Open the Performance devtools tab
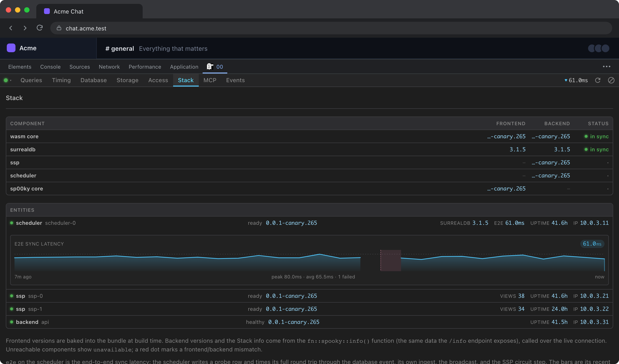Image resolution: width=619 pixels, height=364 pixels. 145,67
